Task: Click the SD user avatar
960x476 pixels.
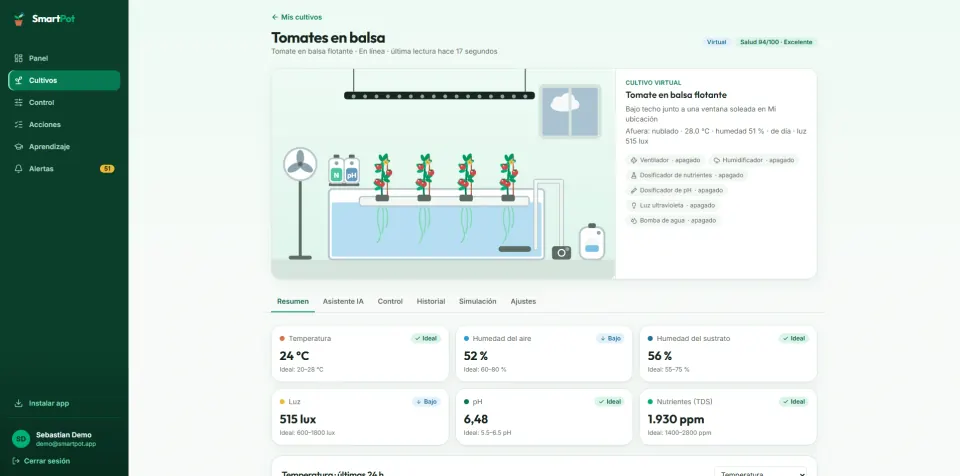Action: 21,439
